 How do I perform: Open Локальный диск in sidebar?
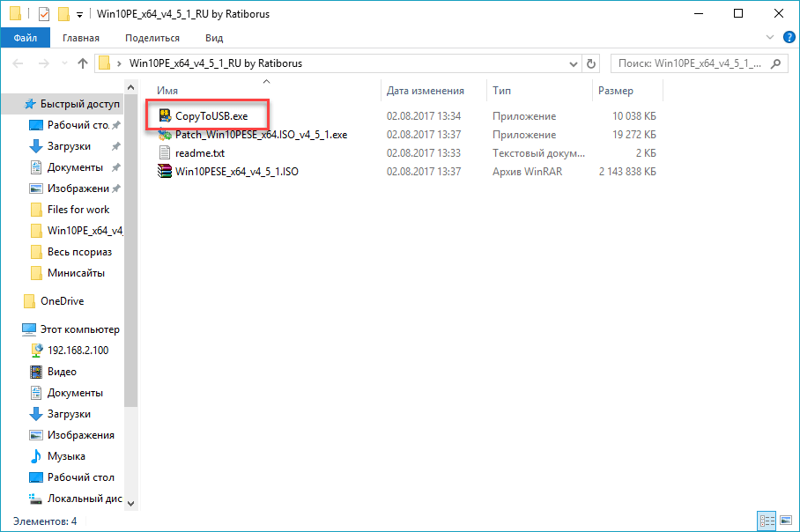[76, 499]
